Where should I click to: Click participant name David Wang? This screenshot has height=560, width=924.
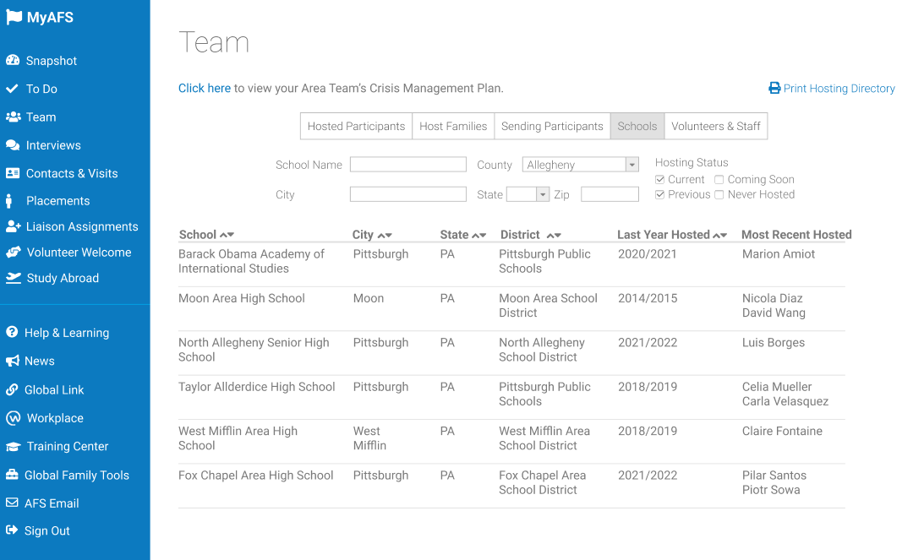[774, 313]
